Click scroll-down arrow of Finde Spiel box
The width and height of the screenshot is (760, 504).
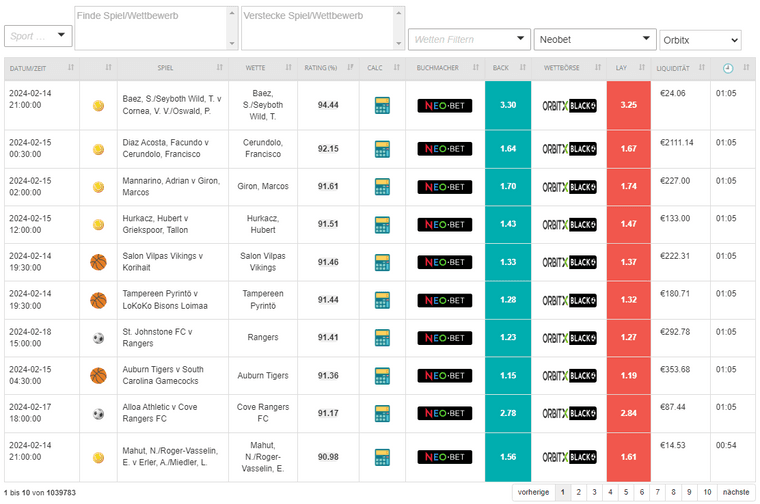click(x=232, y=44)
